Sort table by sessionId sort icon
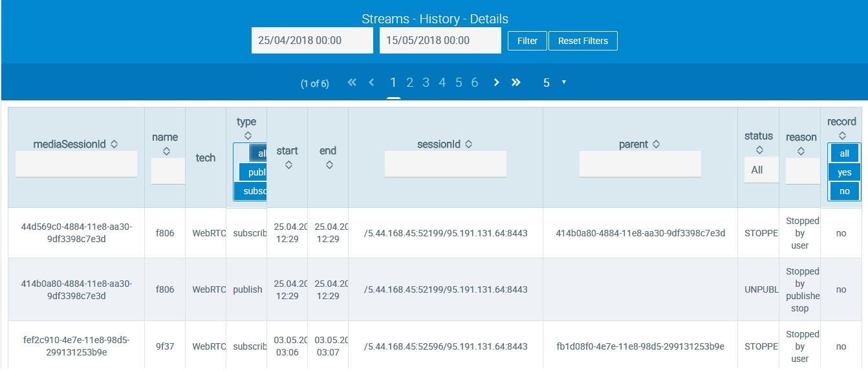The image size is (868, 371). click(x=468, y=144)
